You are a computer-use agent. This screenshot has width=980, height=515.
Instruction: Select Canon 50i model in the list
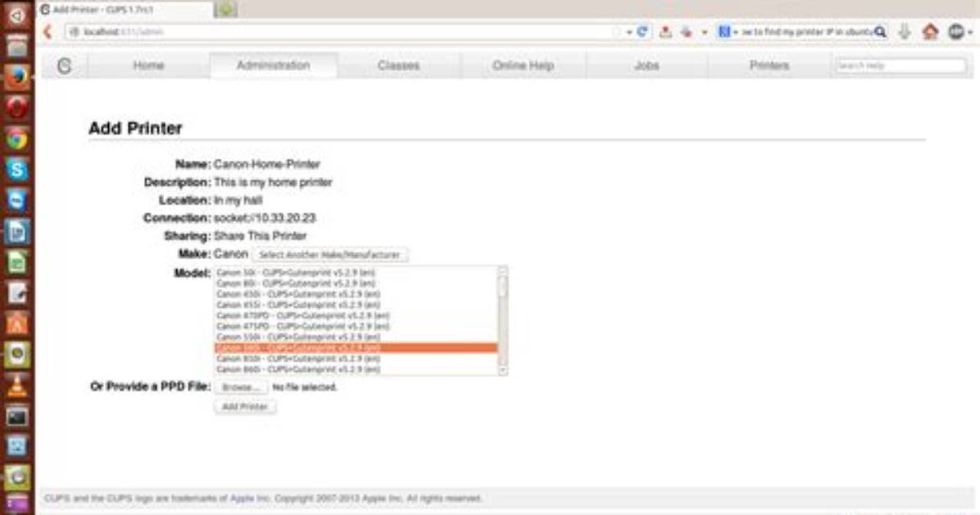tap(356, 273)
